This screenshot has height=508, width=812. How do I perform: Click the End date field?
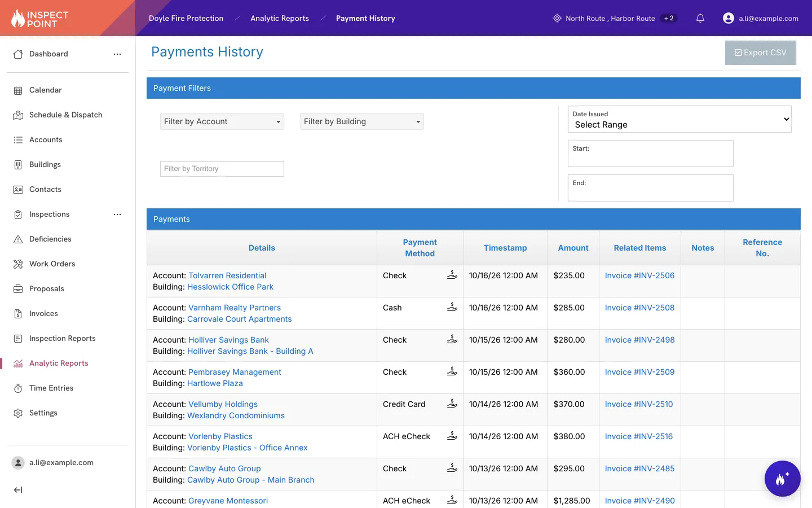point(651,188)
